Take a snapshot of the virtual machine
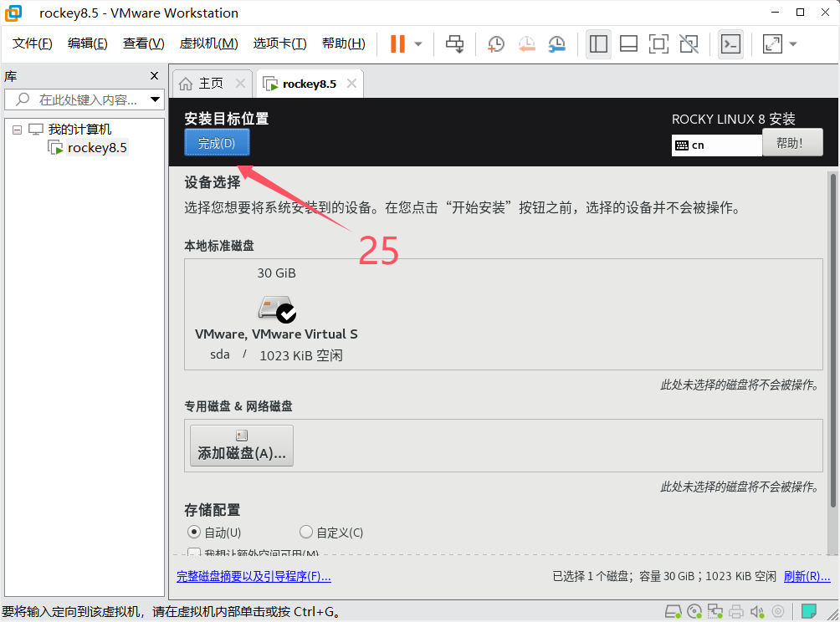This screenshot has width=840, height=622. [x=496, y=43]
